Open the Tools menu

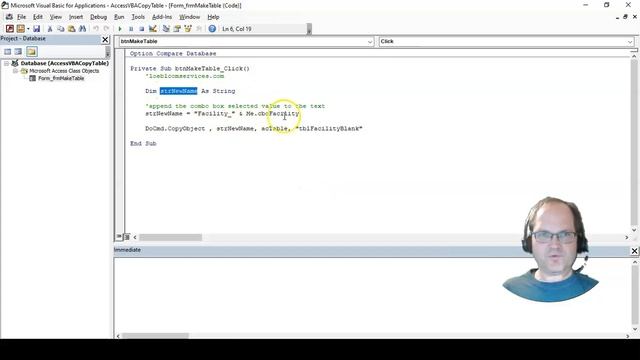(x=138, y=17)
